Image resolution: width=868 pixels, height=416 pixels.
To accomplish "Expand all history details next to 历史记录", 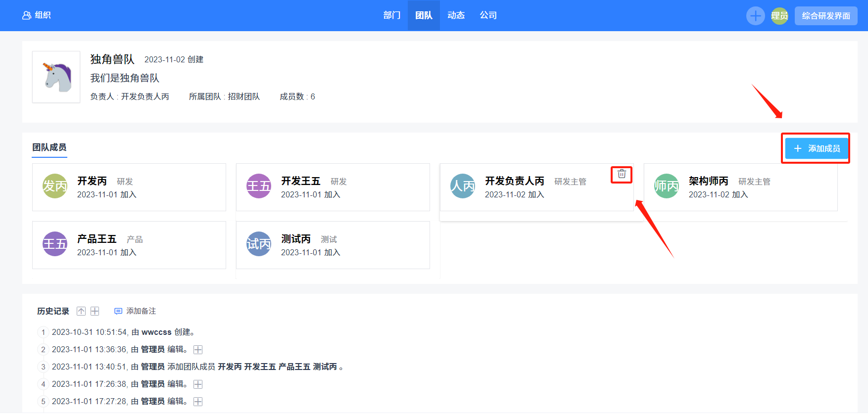I will click(x=95, y=311).
